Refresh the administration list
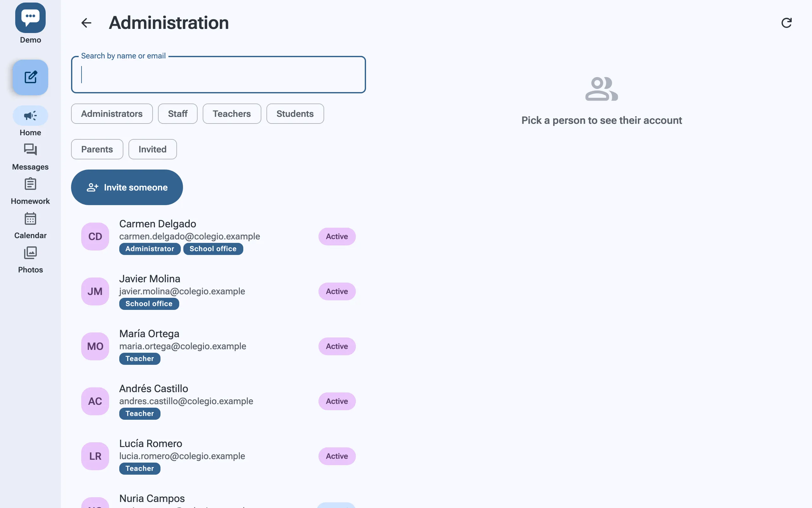The height and width of the screenshot is (508, 812). 786,23
